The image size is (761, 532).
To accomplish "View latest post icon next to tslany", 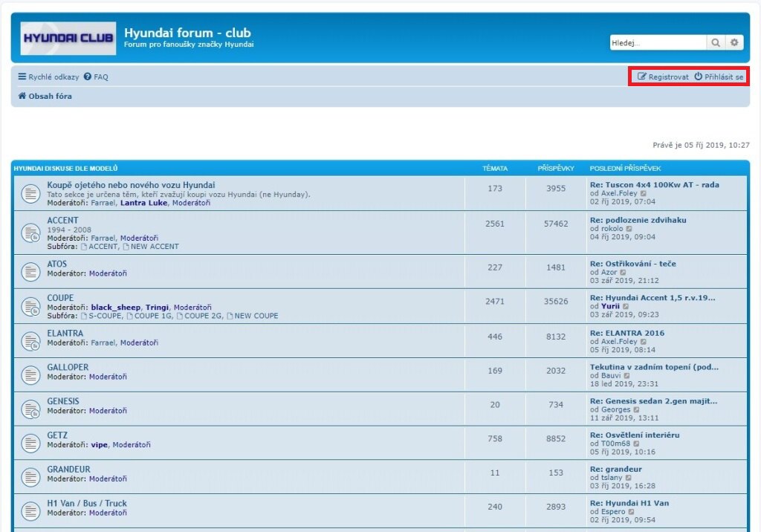I will point(629,478).
